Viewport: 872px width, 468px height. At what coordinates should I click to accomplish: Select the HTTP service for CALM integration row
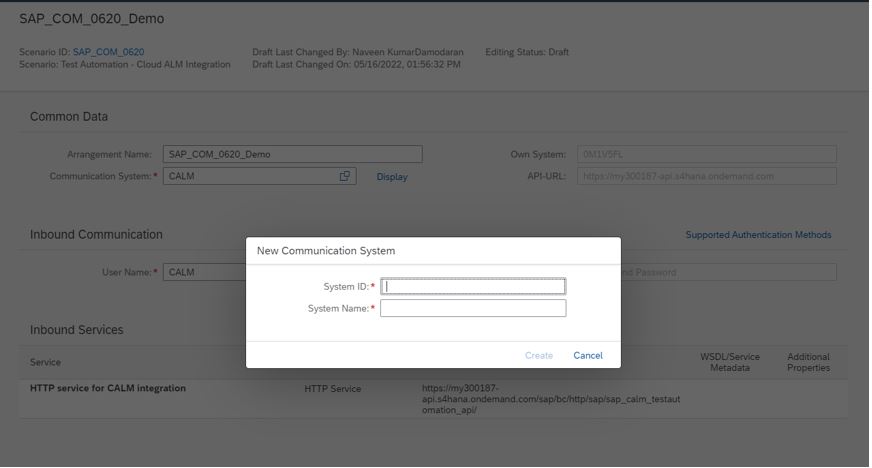434,399
